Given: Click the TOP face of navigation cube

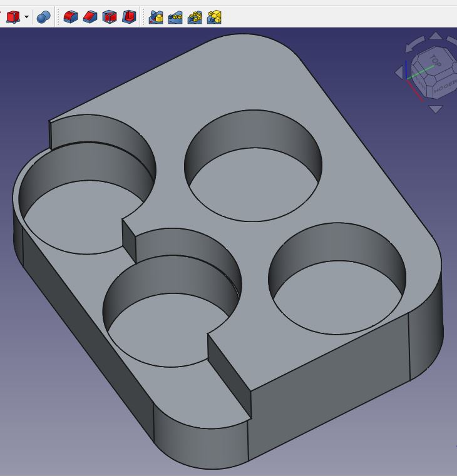Looking at the screenshot, I should point(434,61).
